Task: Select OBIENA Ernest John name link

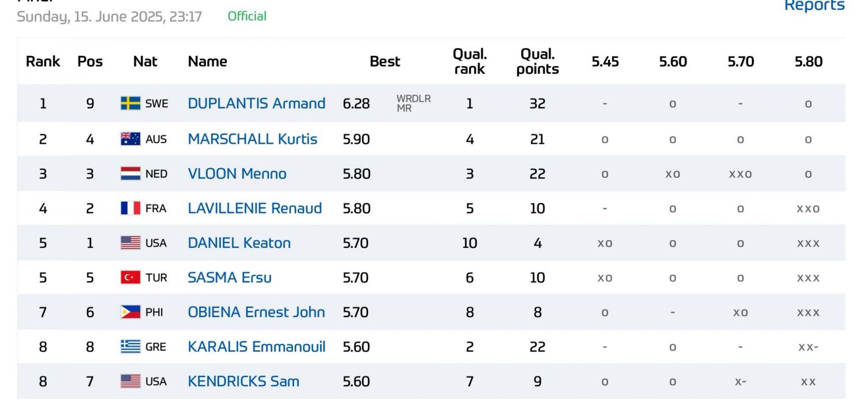Action: click(x=256, y=312)
